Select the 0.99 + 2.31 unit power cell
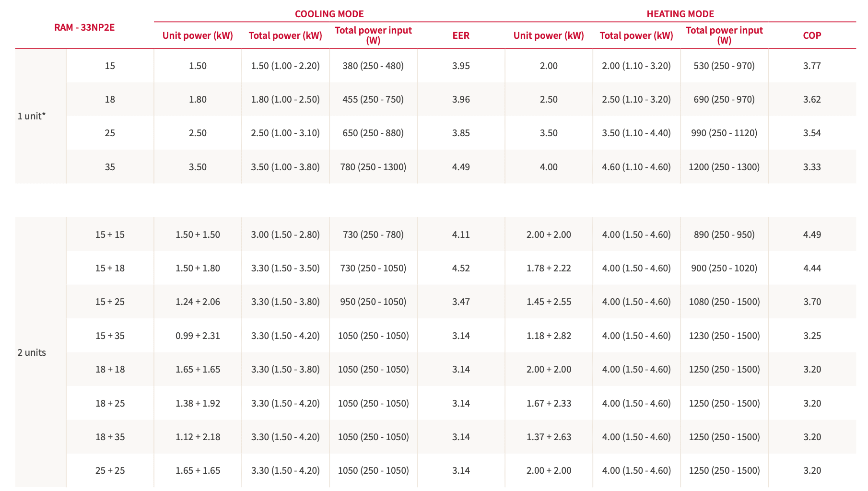Viewport: 868px width, 491px height. point(198,336)
